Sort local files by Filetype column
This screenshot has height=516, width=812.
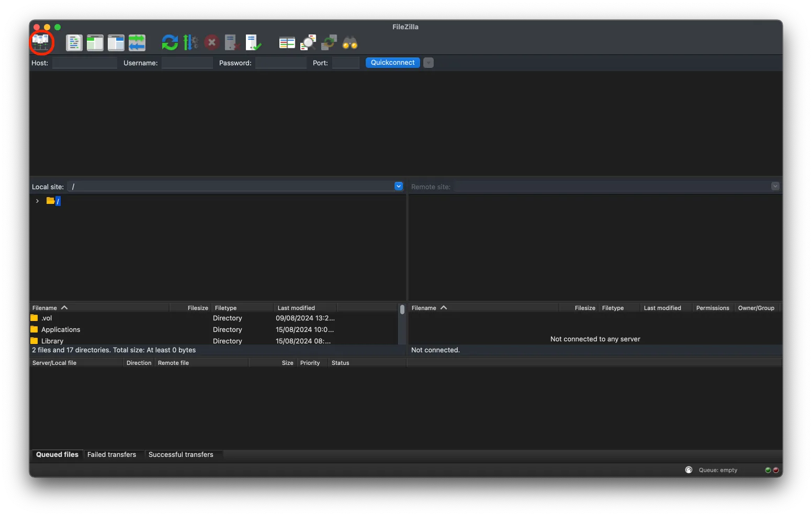point(243,308)
